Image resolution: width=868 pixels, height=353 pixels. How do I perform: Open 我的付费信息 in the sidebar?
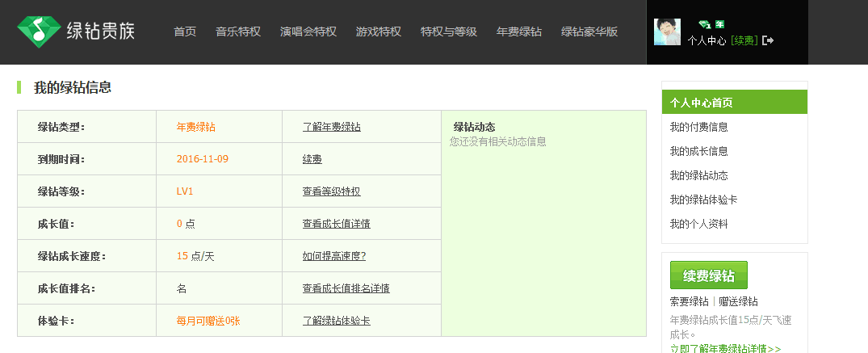pyautogui.click(x=698, y=127)
